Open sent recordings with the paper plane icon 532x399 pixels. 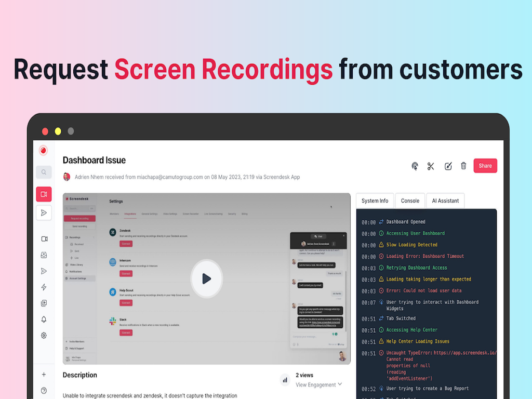44,212
